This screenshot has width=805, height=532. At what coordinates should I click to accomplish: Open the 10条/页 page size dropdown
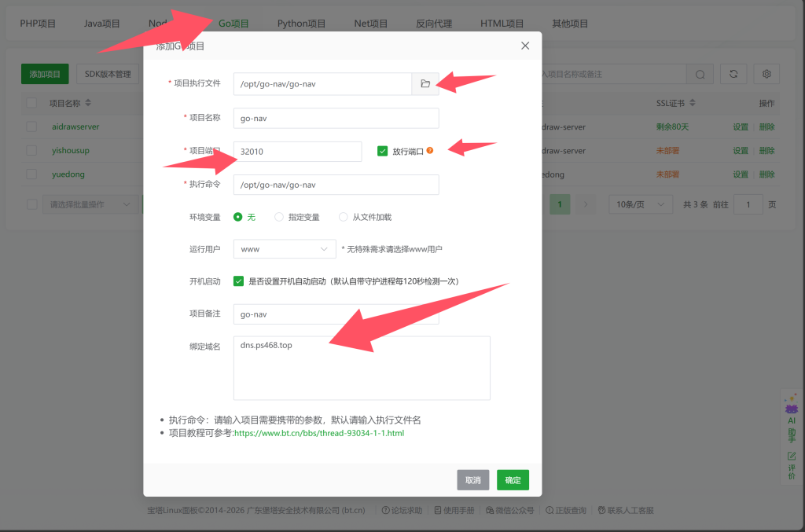coord(640,204)
